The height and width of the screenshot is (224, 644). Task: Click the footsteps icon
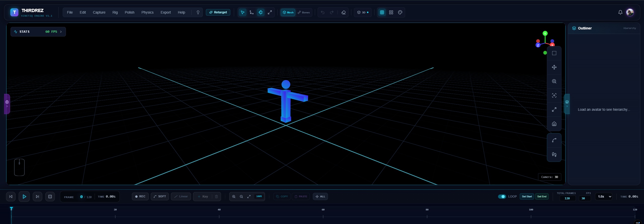click(554, 155)
